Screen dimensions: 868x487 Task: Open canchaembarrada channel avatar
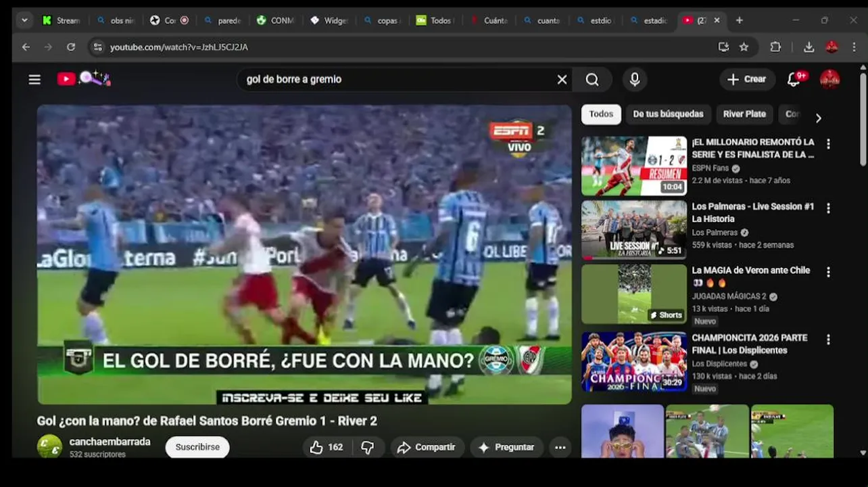tap(49, 446)
